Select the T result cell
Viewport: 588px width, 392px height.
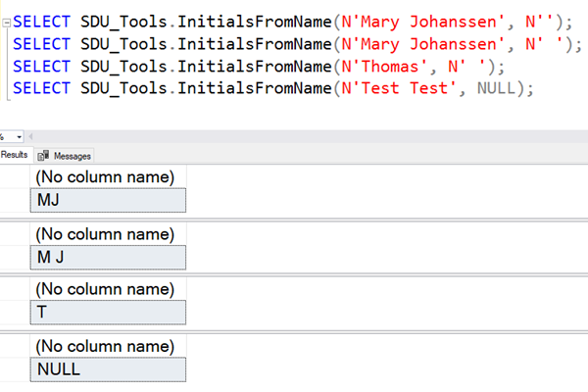pos(108,312)
